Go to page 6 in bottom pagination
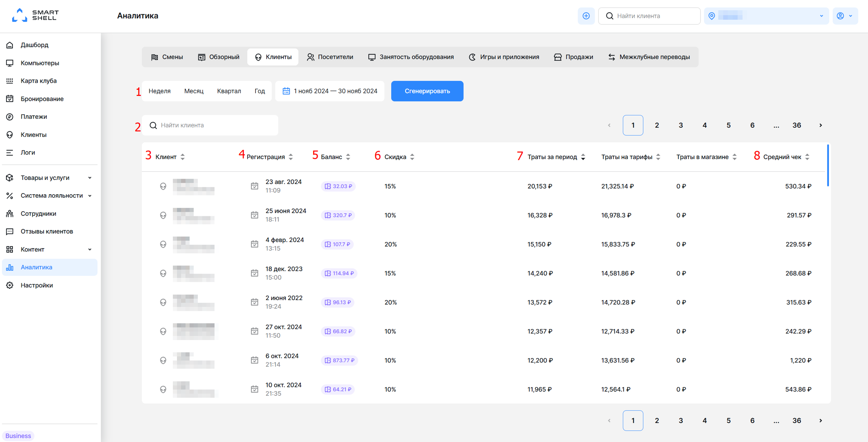 click(752, 420)
